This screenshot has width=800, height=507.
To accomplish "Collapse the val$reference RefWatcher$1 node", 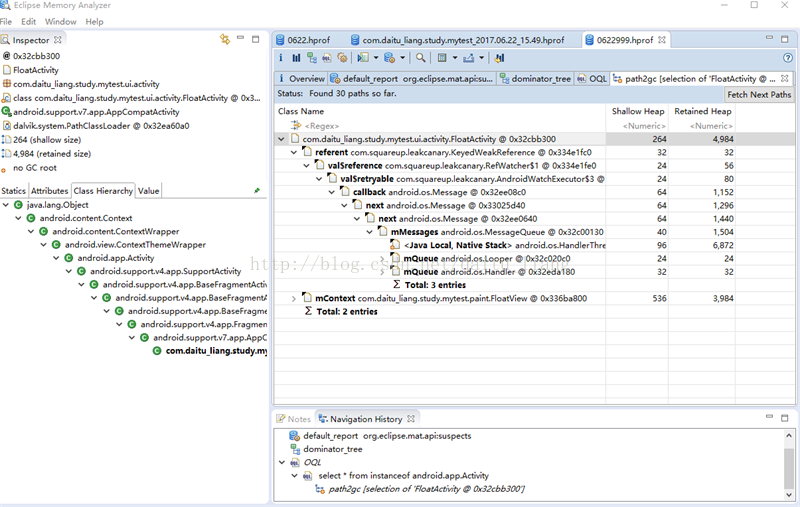I will pyautogui.click(x=307, y=165).
